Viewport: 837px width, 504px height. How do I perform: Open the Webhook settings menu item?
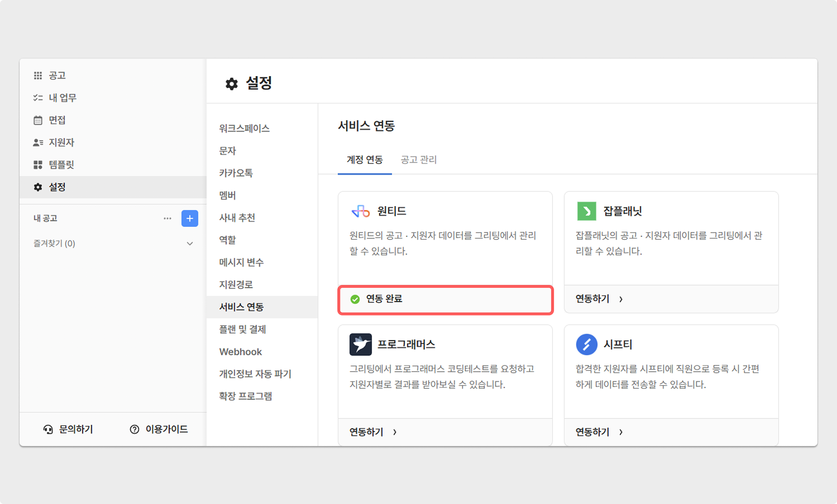point(240,352)
